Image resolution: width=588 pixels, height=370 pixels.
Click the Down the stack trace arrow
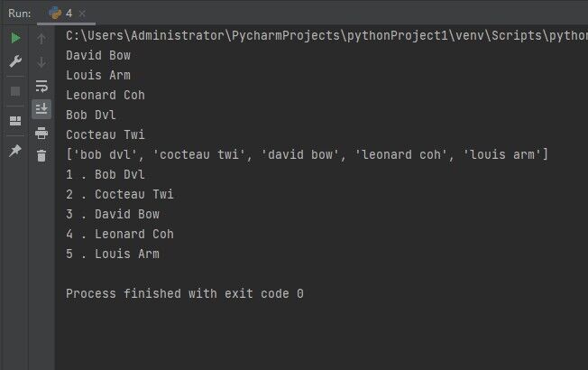point(41,62)
